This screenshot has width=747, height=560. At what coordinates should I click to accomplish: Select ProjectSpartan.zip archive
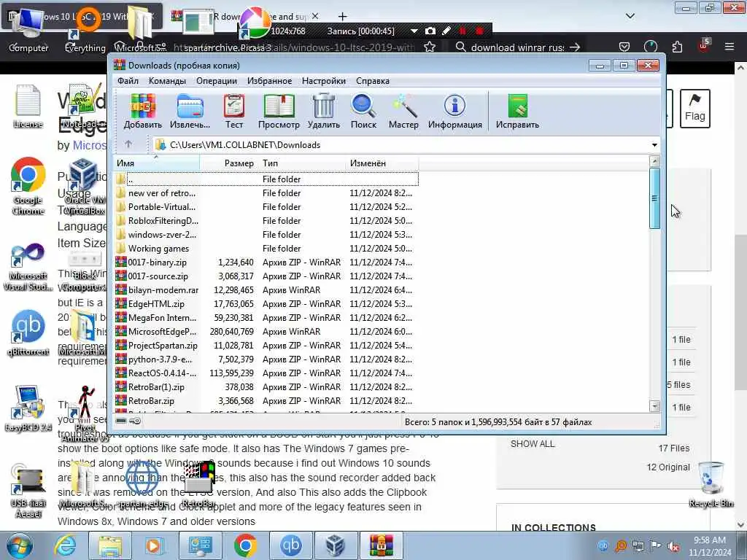point(266,345)
